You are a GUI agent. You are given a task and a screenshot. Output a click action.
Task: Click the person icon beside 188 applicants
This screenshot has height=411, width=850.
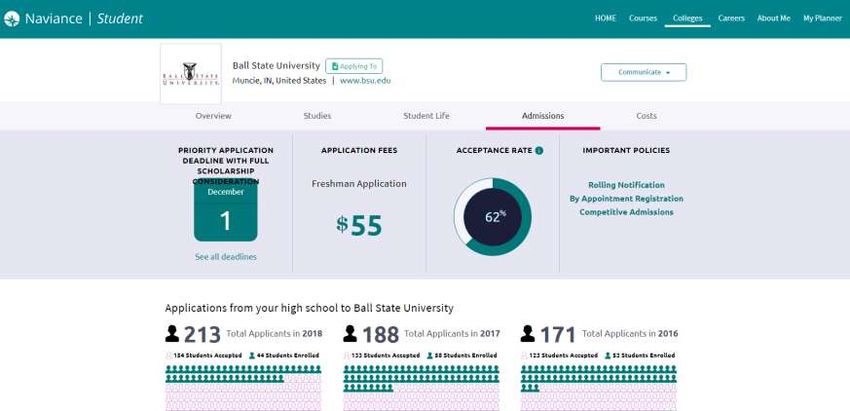pos(350,333)
